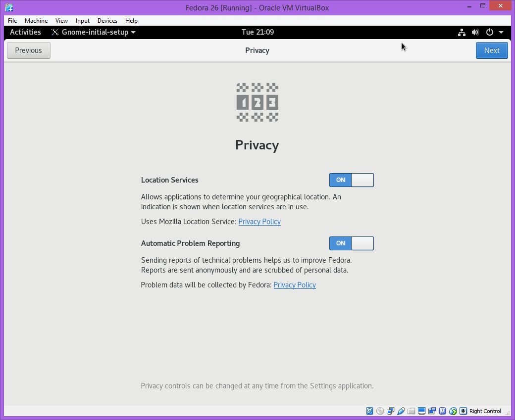Open the Input menu

(82, 21)
